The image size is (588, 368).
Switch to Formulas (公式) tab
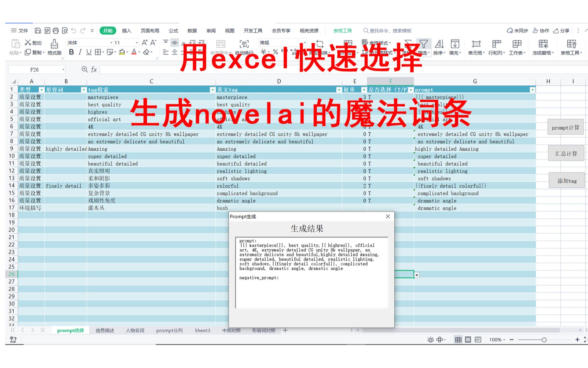pyautogui.click(x=173, y=31)
